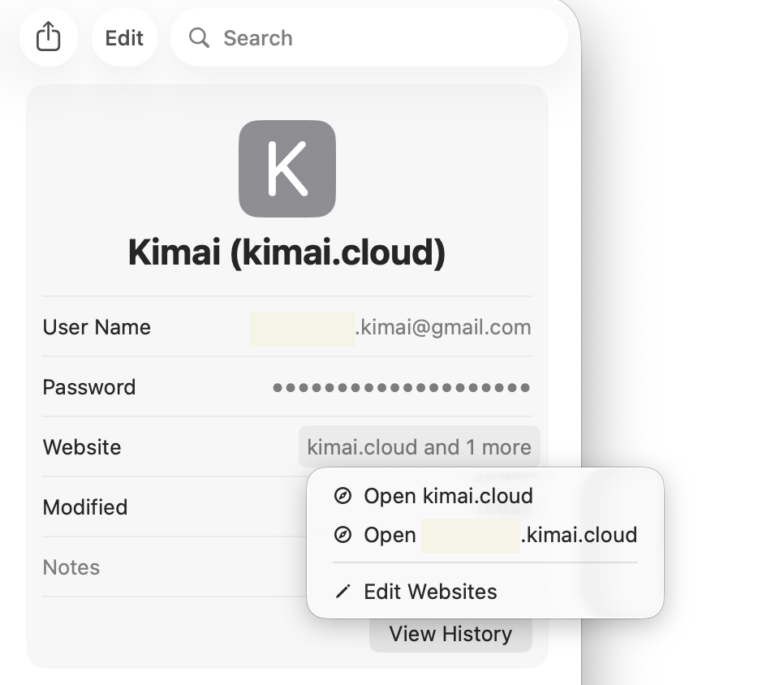Click the View History button
Viewport: 784px width, 685px height.
(x=450, y=634)
